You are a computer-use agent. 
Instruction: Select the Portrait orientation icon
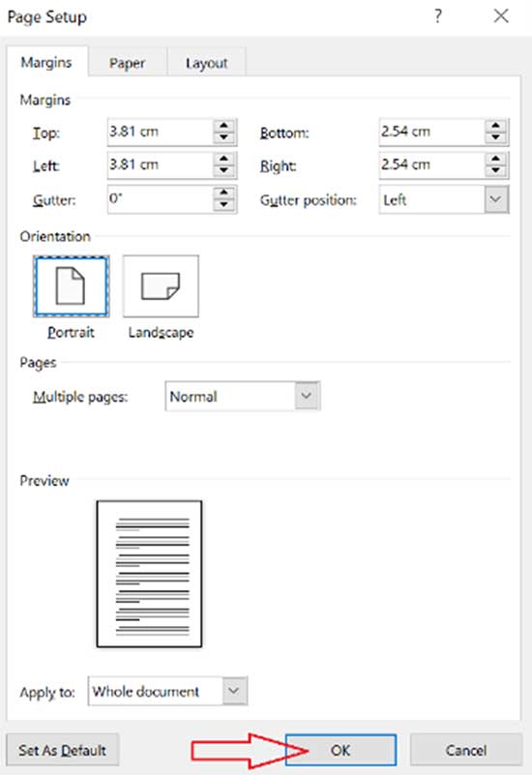tap(72, 286)
